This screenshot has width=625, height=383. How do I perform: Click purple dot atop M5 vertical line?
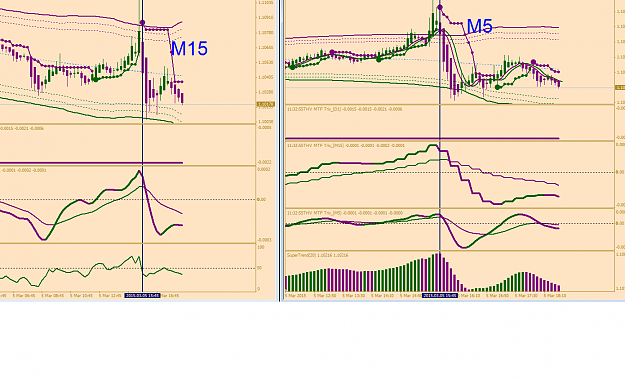coord(440,7)
